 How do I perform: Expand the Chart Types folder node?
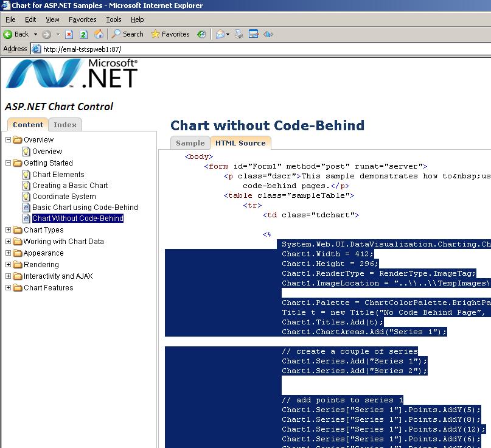pos(8,230)
